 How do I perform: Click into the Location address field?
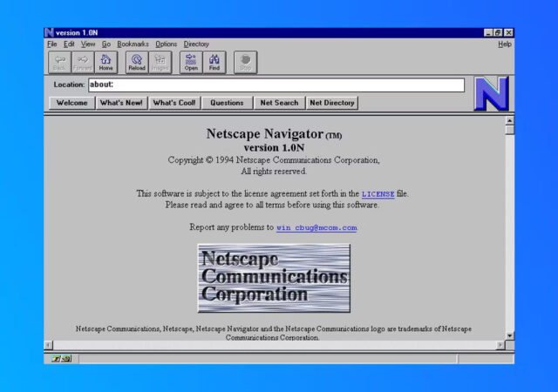(x=276, y=85)
